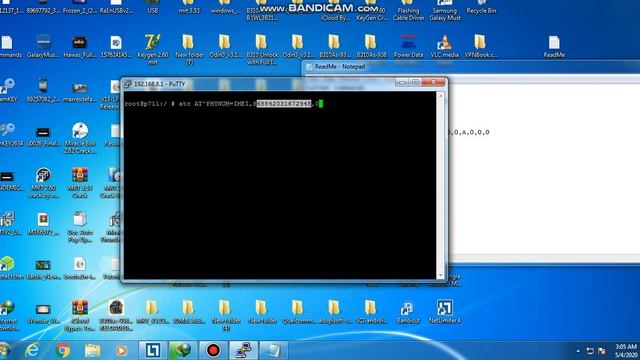Click the Action Center flag tray icon

coord(602,351)
